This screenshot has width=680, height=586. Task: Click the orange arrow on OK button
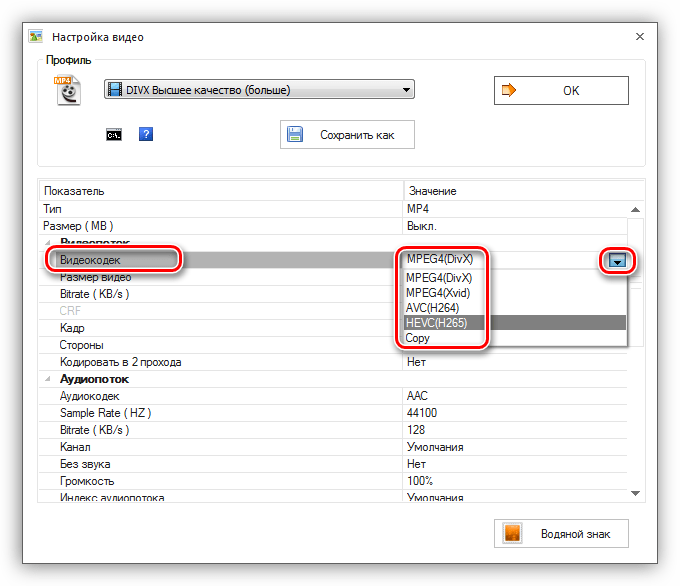(x=509, y=90)
